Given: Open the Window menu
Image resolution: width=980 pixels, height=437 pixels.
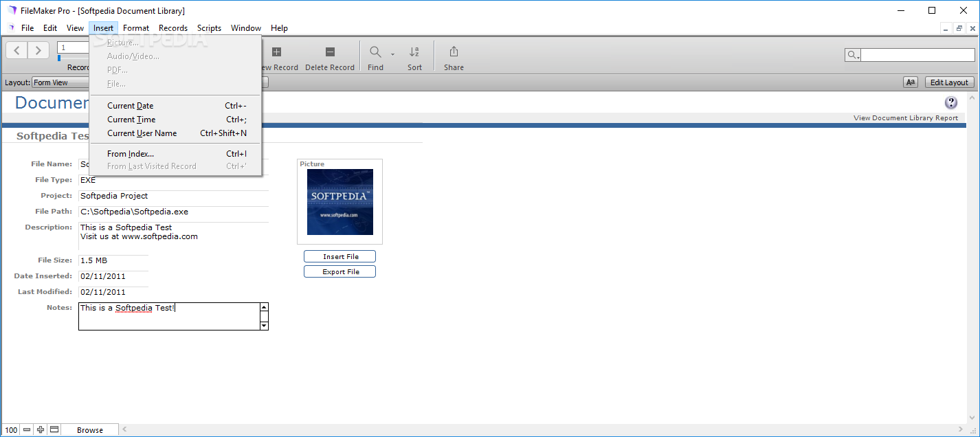Looking at the screenshot, I should pyautogui.click(x=245, y=28).
